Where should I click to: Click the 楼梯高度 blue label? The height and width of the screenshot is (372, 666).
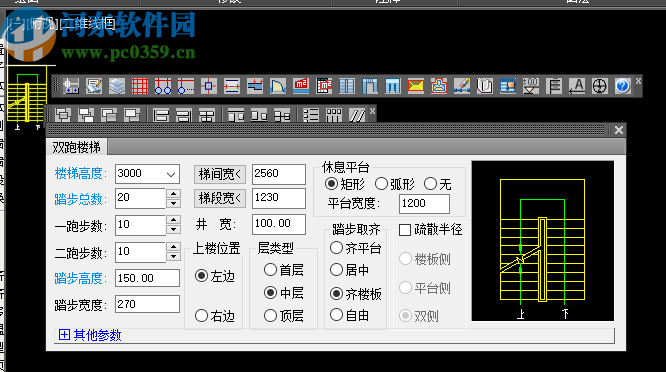(81, 173)
